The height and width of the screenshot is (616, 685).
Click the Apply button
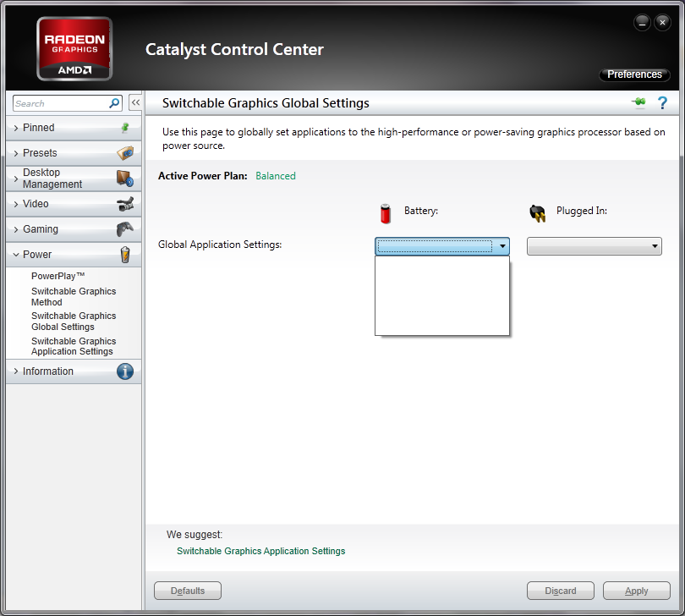click(x=637, y=591)
